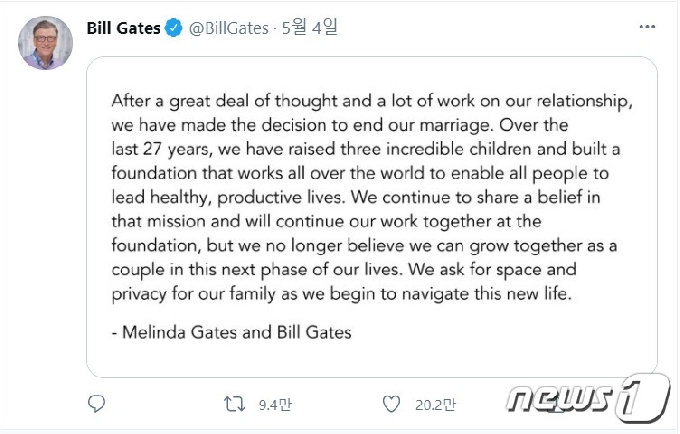Open the attached statement image card

[370, 215]
